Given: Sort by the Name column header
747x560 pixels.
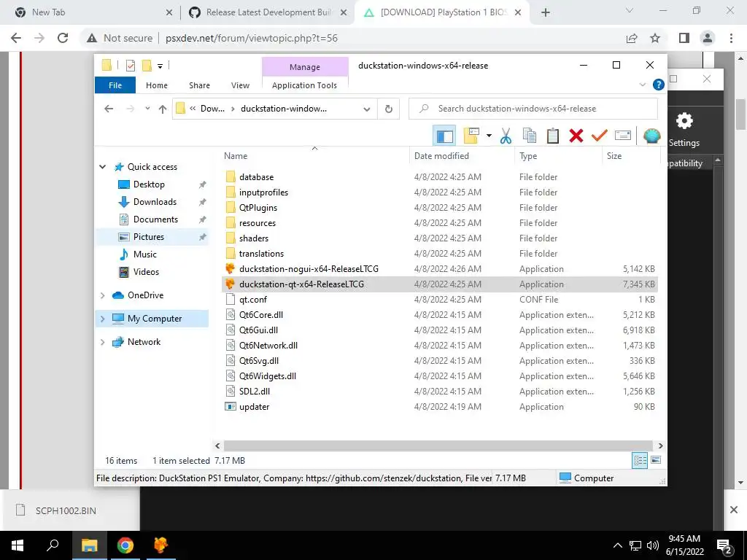Looking at the screenshot, I should (236, 156).
